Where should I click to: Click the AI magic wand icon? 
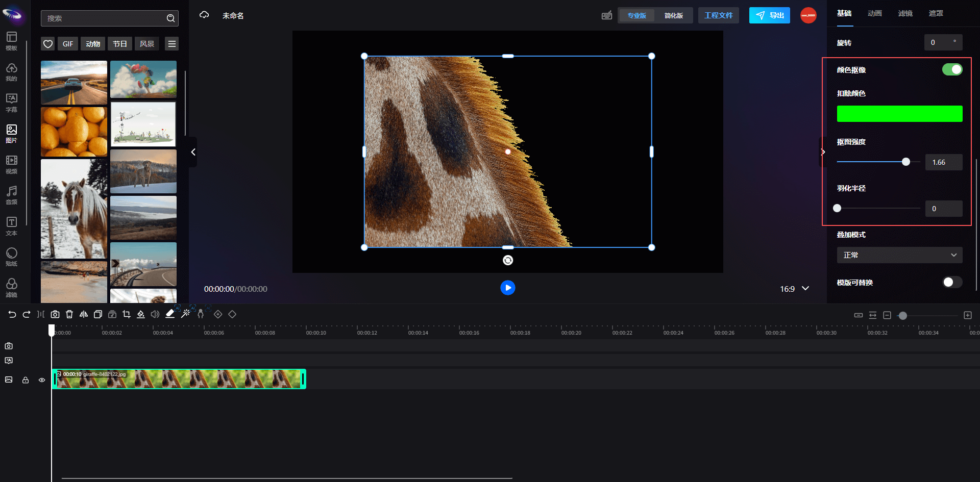pyautogui.click(x=186, y=314)
